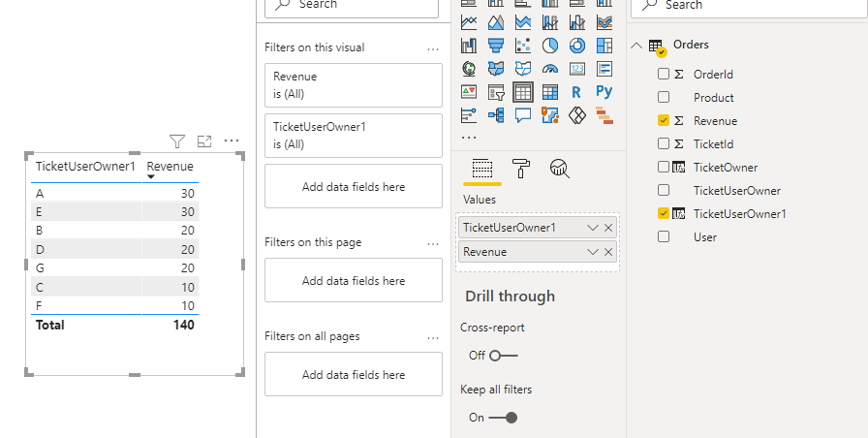Open more visuals ellipsis below icons
The height and width of the screenshot is (438, 868).
coord(468,138)
